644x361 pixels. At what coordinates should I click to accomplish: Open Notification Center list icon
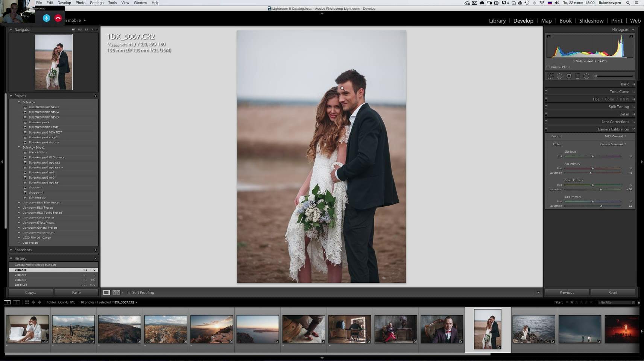tap(636, 3)
